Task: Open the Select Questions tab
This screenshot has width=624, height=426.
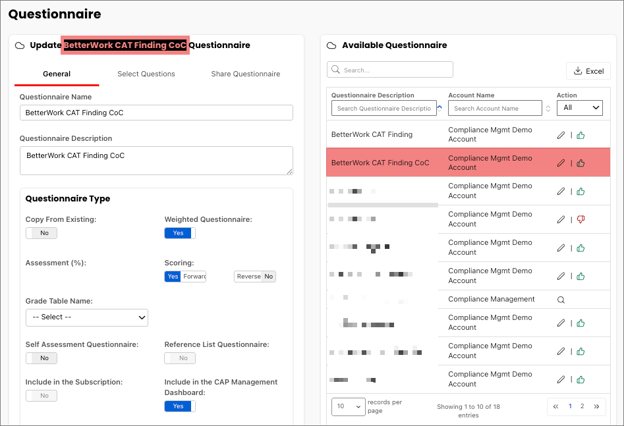Action: point(146,74)
